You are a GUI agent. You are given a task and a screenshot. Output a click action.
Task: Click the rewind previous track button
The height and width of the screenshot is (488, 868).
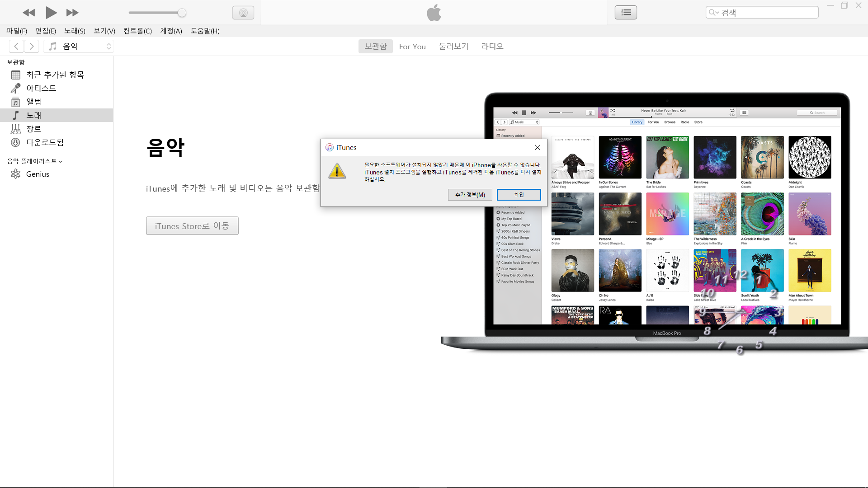click(29, 13)
